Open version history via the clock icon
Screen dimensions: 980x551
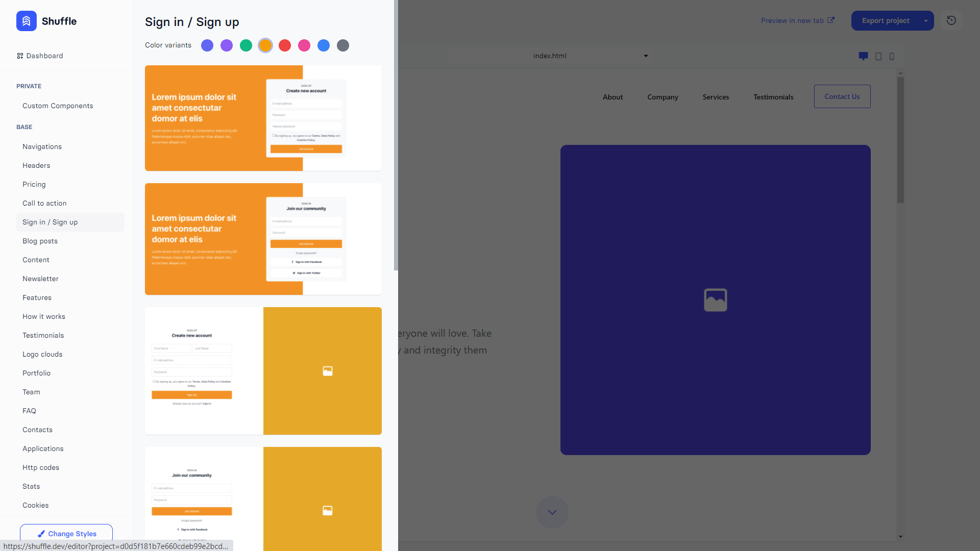951,20
